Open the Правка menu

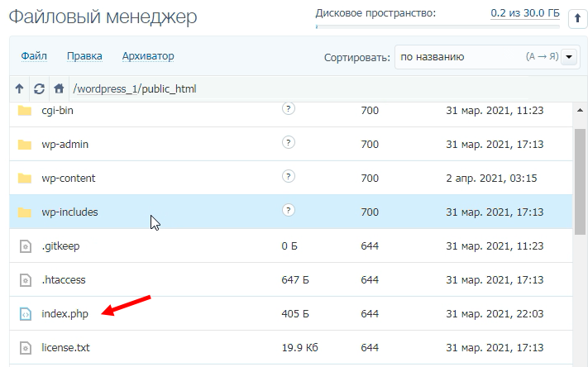(x=84, y=56)
